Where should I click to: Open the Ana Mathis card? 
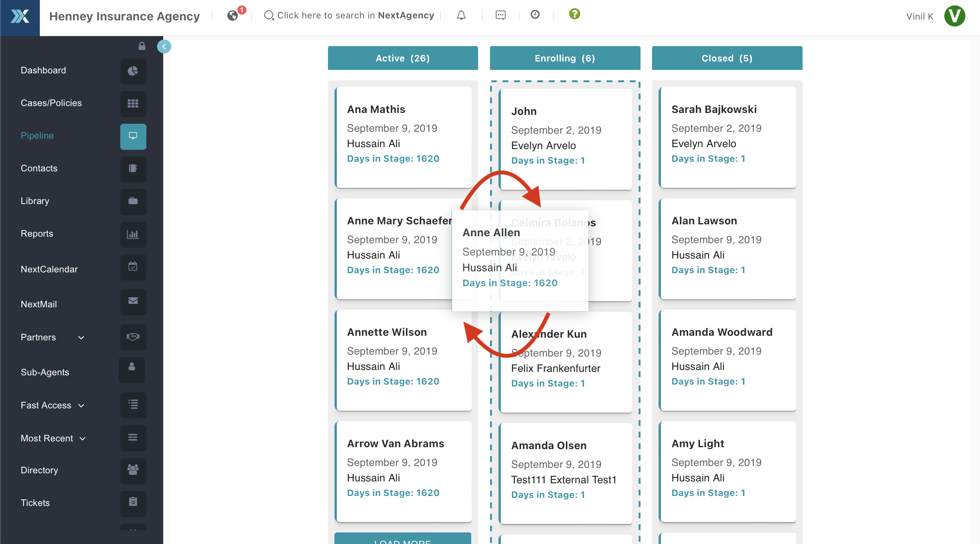pyautogui.click(x=403, y=137)
